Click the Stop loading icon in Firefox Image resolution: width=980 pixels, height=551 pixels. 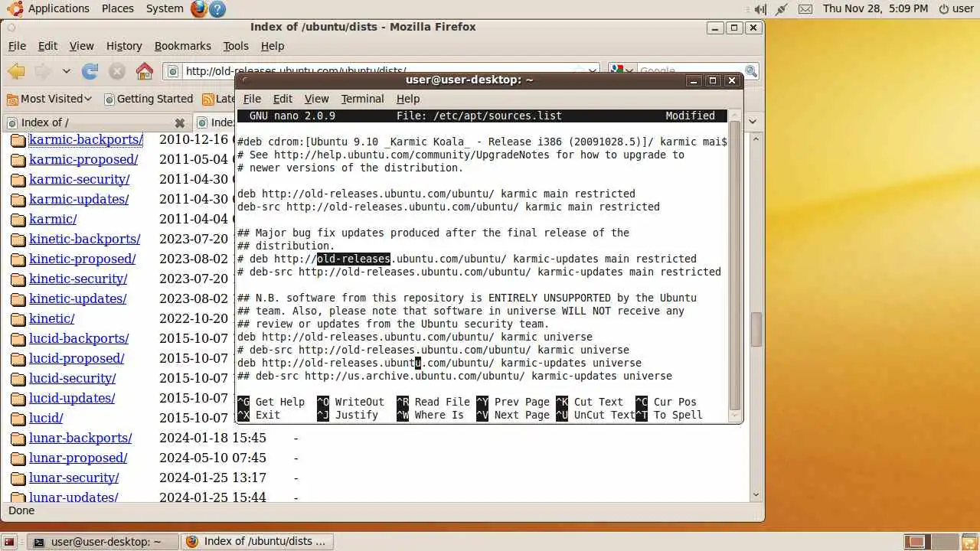(x=117, y=71)
